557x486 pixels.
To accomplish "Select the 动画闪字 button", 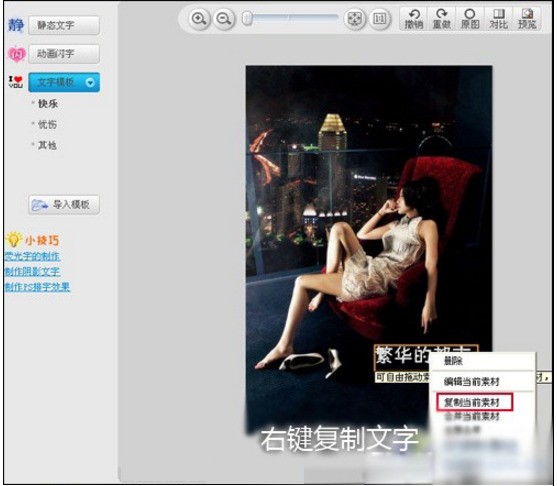I will (x=64, y=54).
